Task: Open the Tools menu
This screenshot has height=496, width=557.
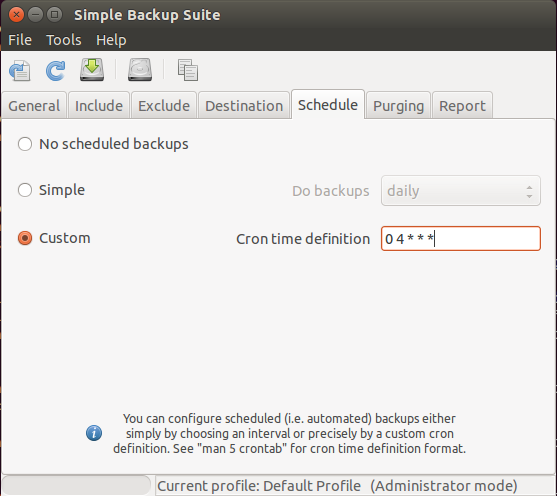Action: [64, 40]
